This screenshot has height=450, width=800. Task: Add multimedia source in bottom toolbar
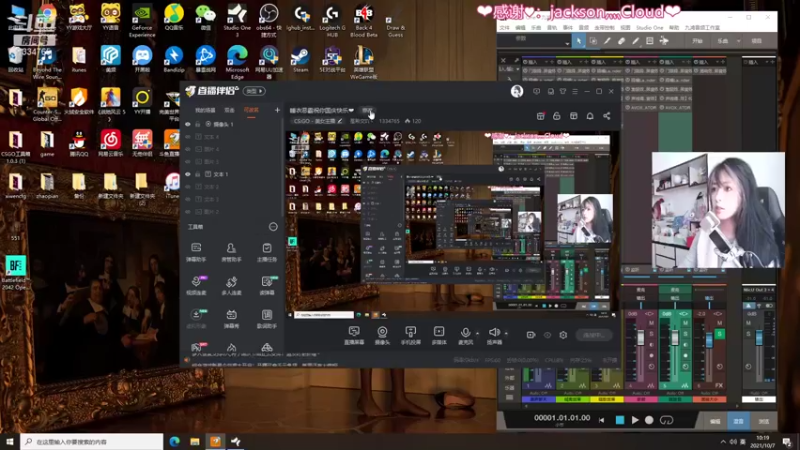click(439, 335)
